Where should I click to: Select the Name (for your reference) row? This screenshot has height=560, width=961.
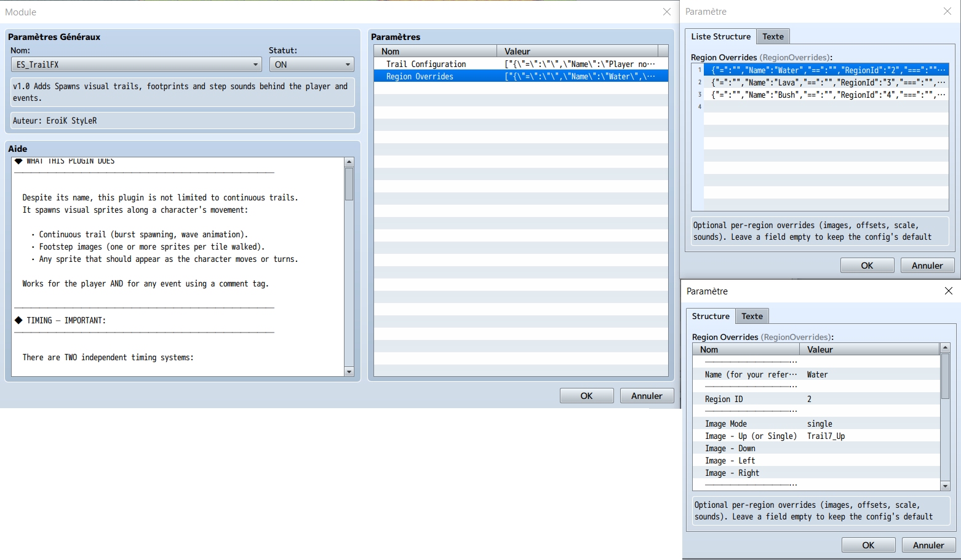tap(816, 374)
